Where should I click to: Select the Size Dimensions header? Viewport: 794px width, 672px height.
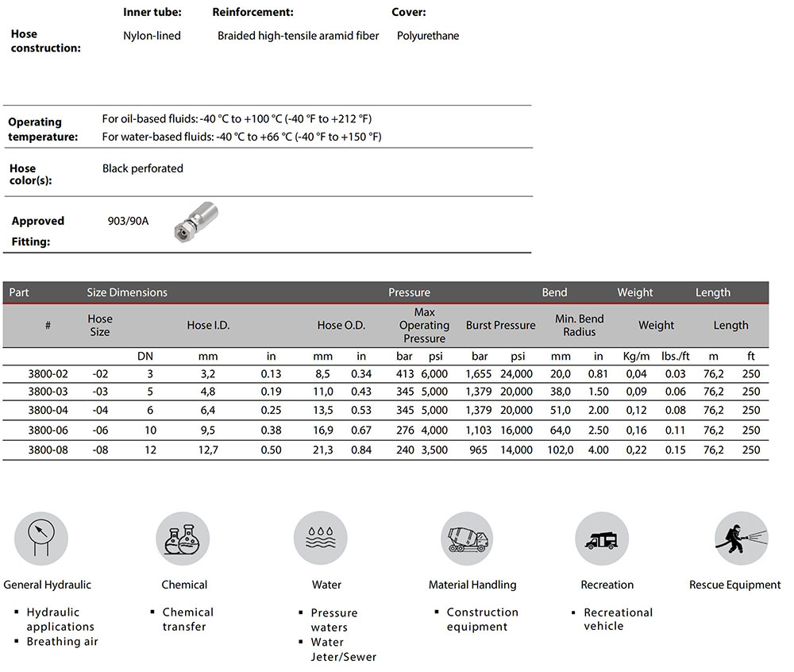point(127,292)
